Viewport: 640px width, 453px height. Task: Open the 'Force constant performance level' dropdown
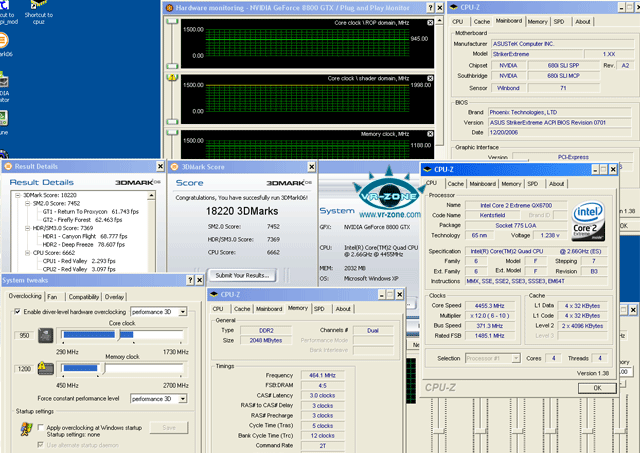(183, 399)
